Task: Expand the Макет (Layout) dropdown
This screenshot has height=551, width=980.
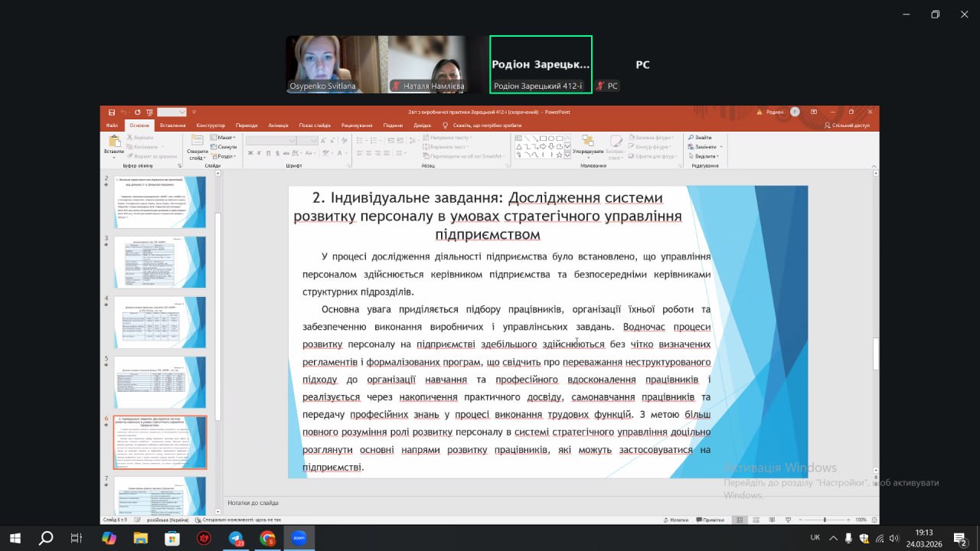Action: coord(223,137)
